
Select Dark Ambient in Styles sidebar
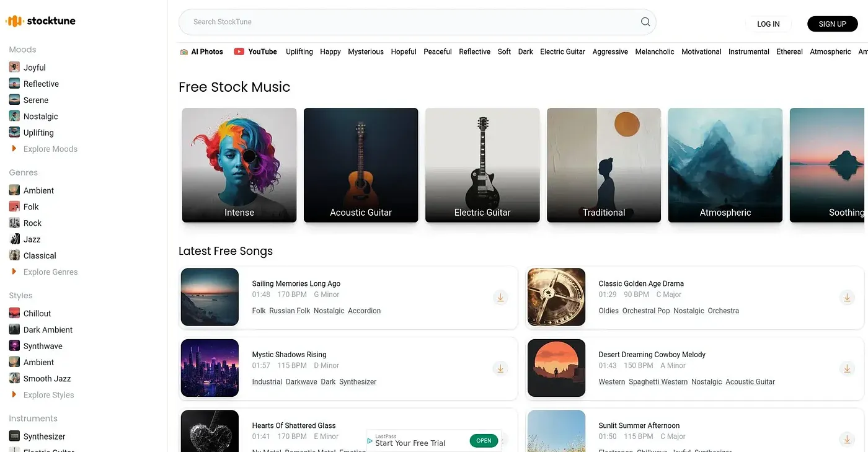48,330
